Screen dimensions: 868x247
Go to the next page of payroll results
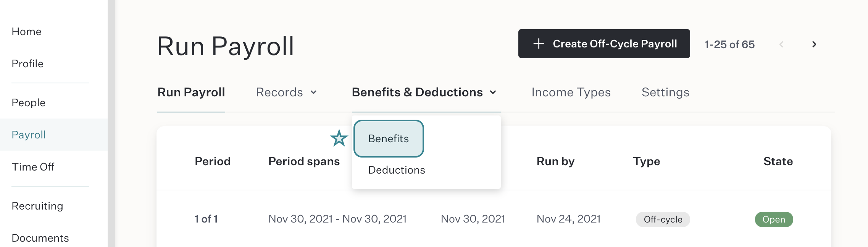coord(814,44)
